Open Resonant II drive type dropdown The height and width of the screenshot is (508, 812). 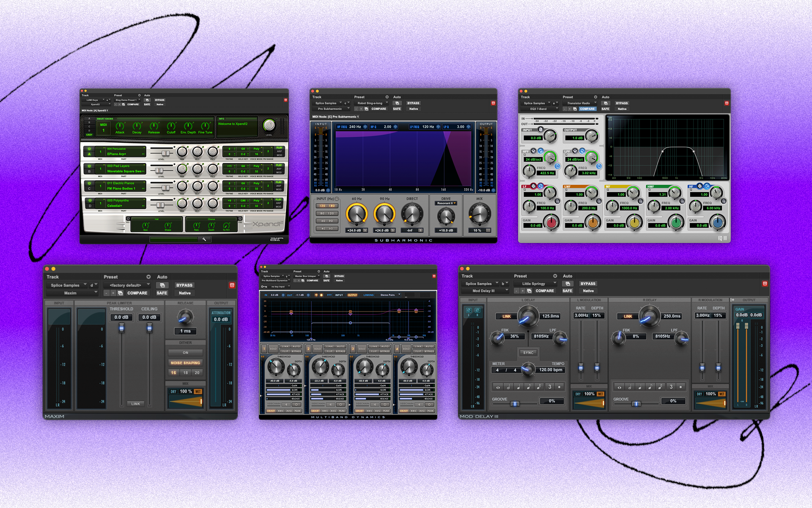446,203
